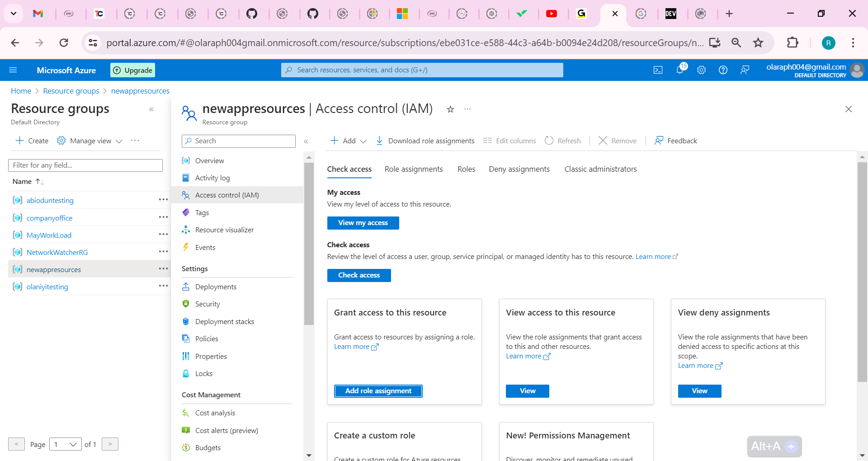Sort resource groups by Name
Viewport: 868px width, 461px height.
pos(28,181)
